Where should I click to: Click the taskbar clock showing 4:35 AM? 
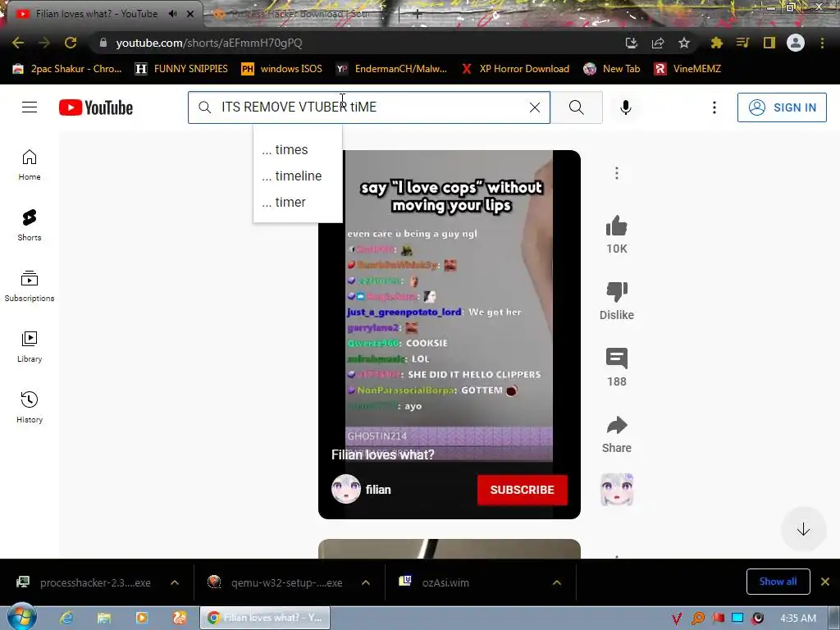[x=797, y=619]
